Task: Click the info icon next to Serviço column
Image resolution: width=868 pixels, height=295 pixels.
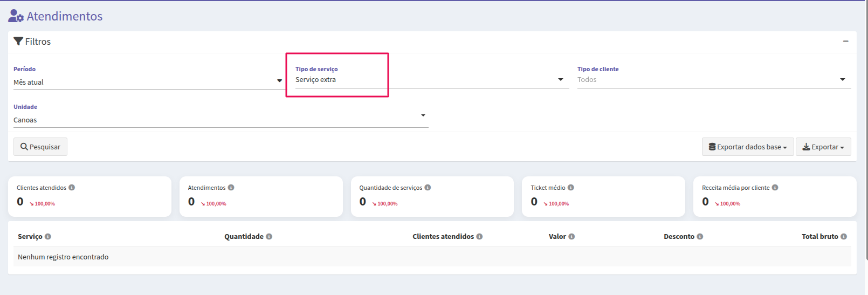Action: pyautogui.click(x=48, y=237)
